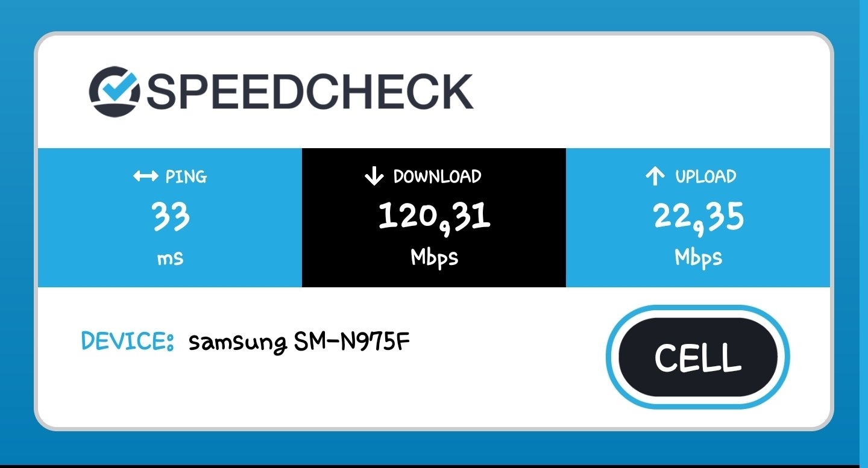Open the UPLOAD result panel
Viewport: 868px width, 468px height.
[698, 218]
